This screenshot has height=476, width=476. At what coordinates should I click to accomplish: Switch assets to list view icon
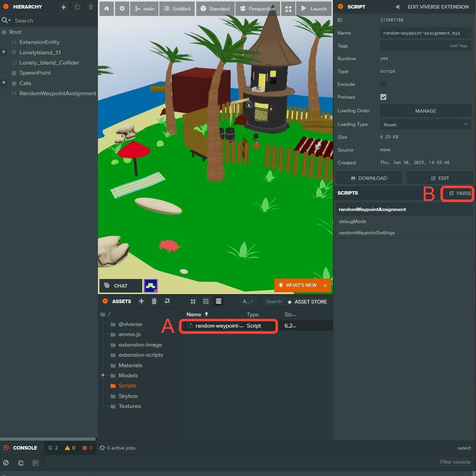tap(218, 301)
